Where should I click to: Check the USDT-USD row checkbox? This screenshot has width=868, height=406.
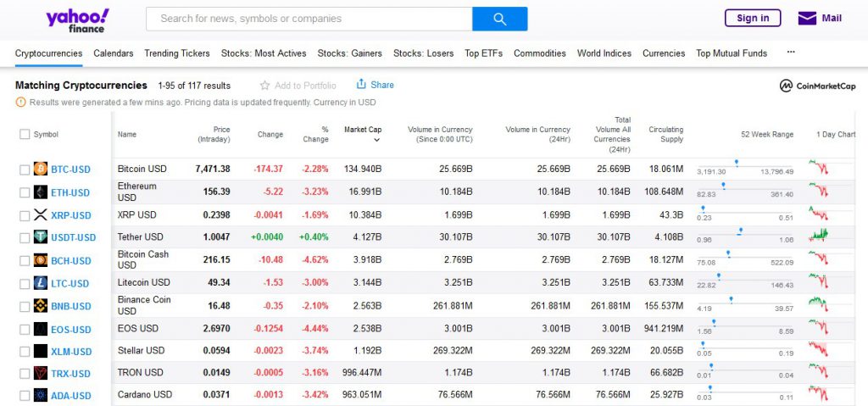tap(25, 237)
